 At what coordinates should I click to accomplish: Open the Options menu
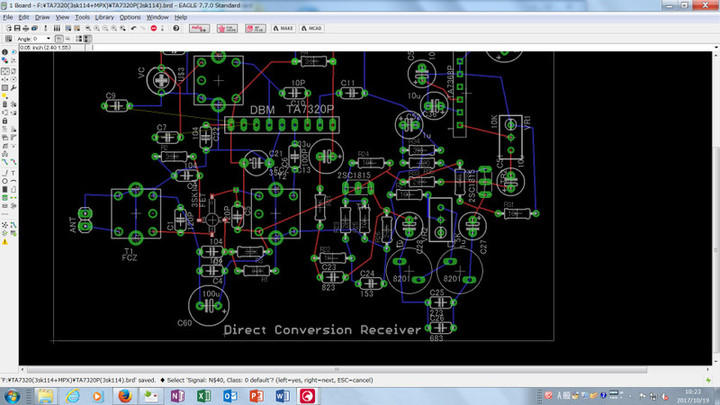coord(130,17)
